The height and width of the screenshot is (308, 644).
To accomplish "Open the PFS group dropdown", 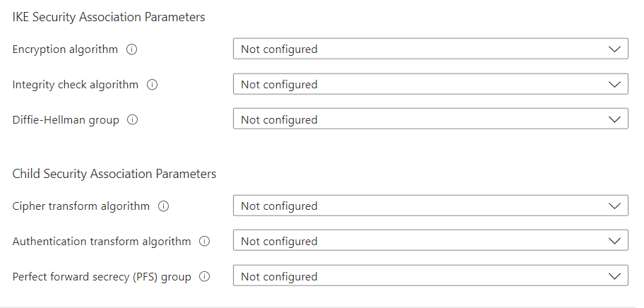I will (x=430, y=277).
